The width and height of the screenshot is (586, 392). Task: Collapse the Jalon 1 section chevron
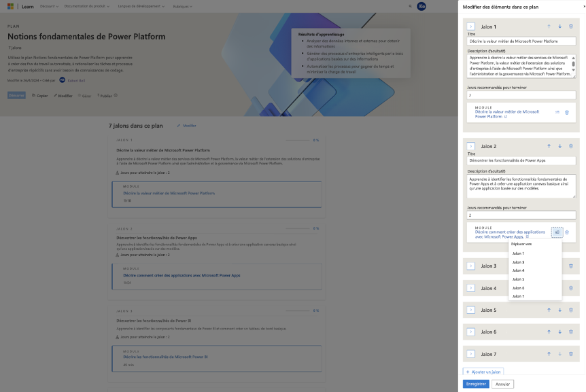471,26
